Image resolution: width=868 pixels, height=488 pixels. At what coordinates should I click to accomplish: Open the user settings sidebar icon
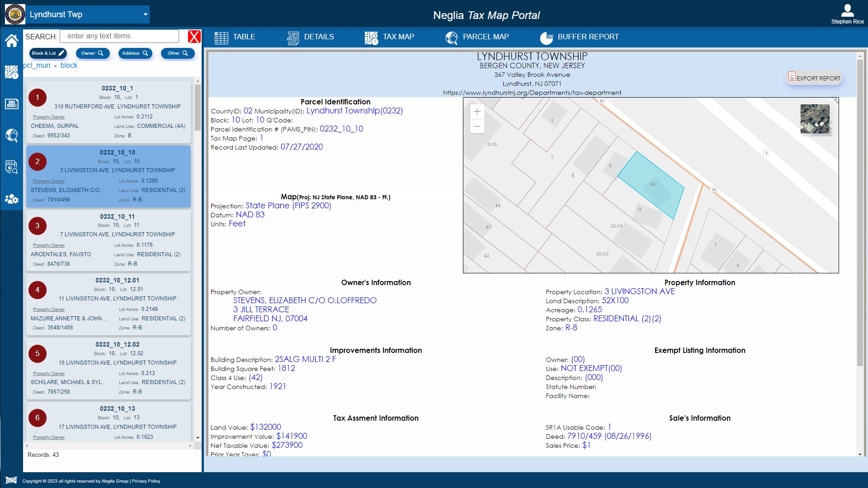(12, 199)
